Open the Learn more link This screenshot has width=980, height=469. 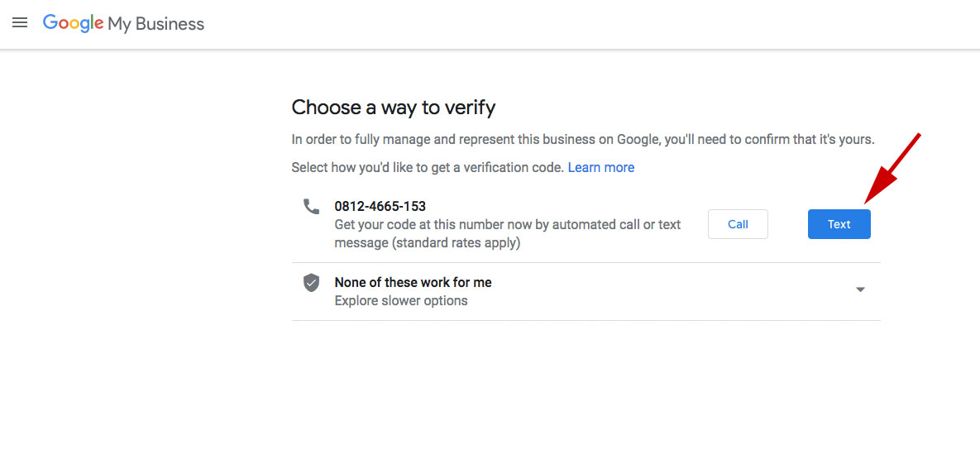(x=601, y=167)
